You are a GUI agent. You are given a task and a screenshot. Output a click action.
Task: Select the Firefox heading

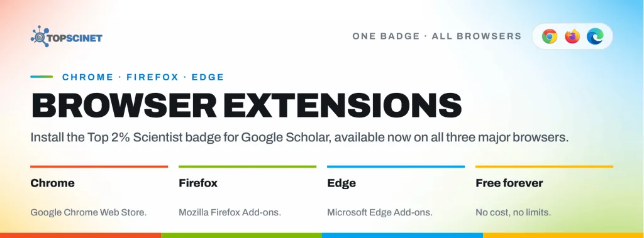[x=198, y=183]
